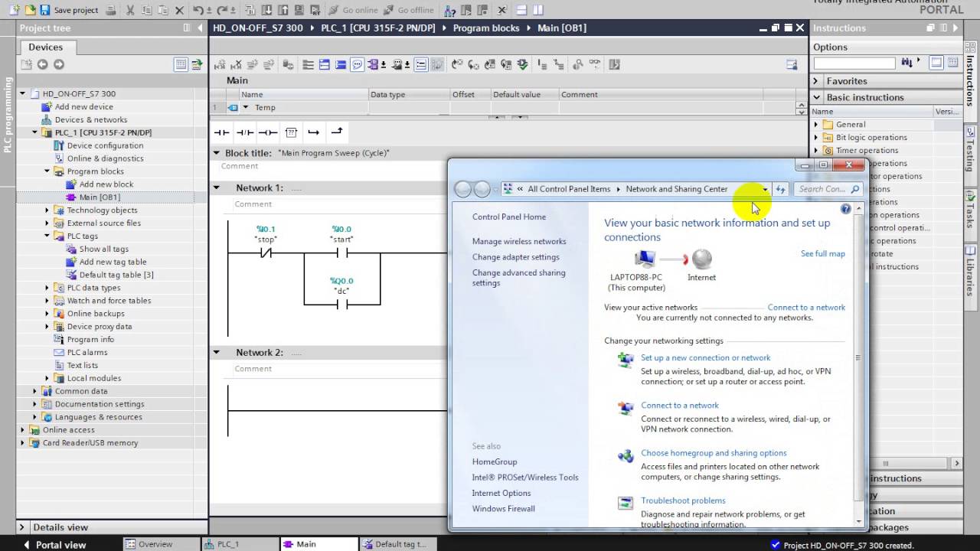Click the Search Control Panel field

828,189
